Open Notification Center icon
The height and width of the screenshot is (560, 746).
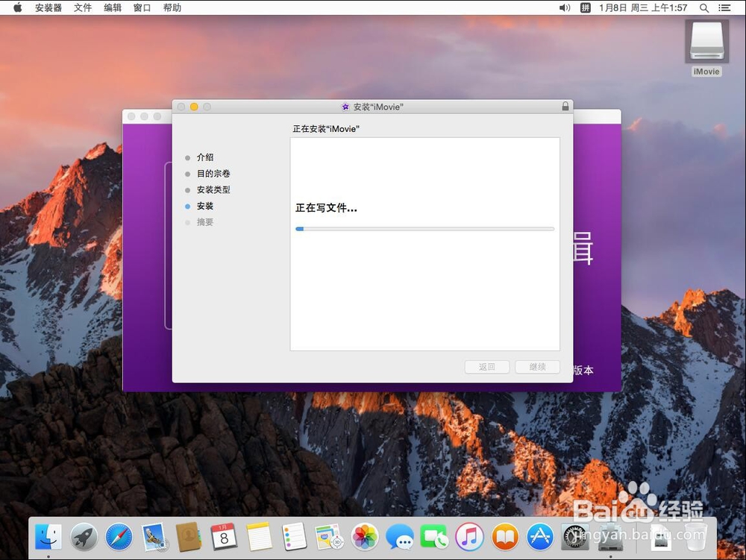[724, 7]
